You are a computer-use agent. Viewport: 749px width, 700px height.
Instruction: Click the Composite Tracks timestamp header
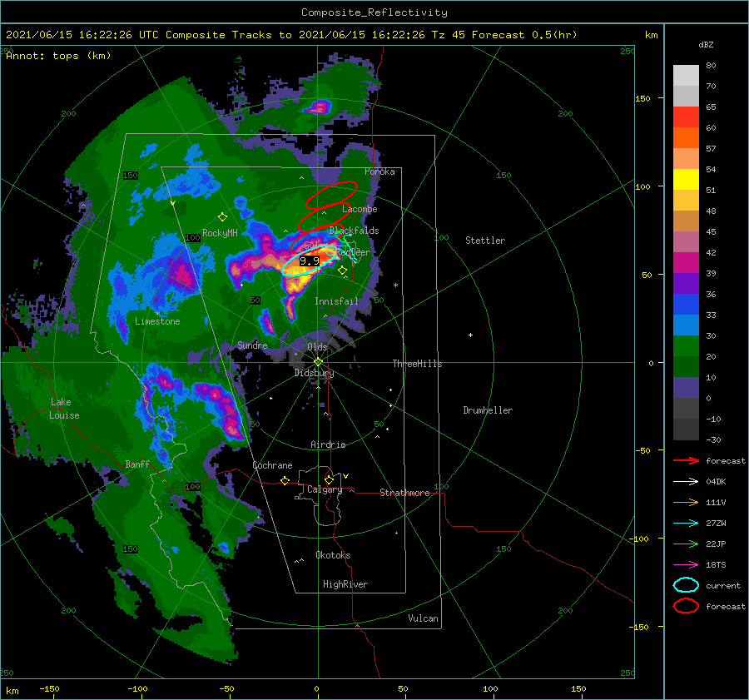(291, 35)
